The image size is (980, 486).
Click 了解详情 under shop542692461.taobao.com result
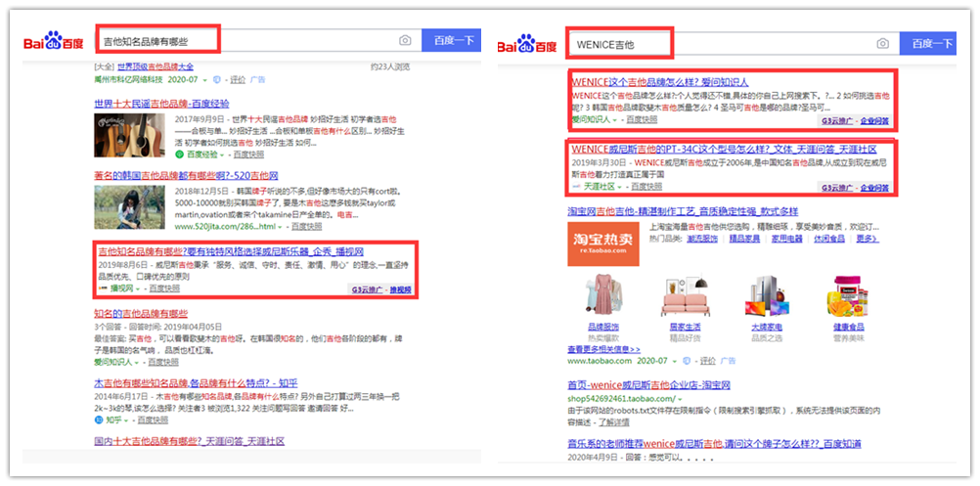(x=614, y=422)
